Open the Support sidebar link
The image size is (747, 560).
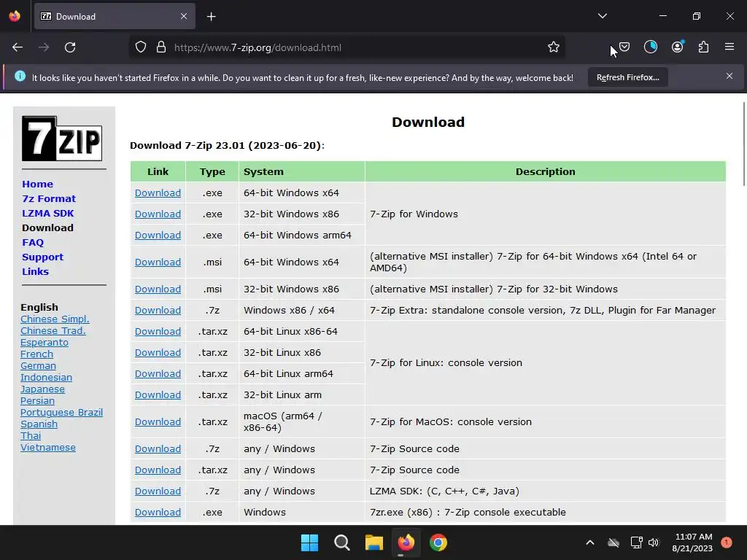click(x=42, y=257)
